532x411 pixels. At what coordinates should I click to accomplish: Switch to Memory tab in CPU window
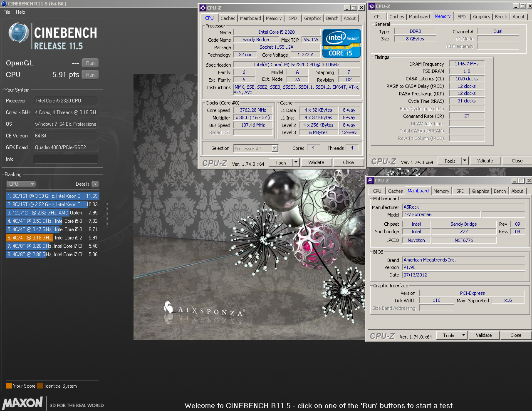coord(274,18)
